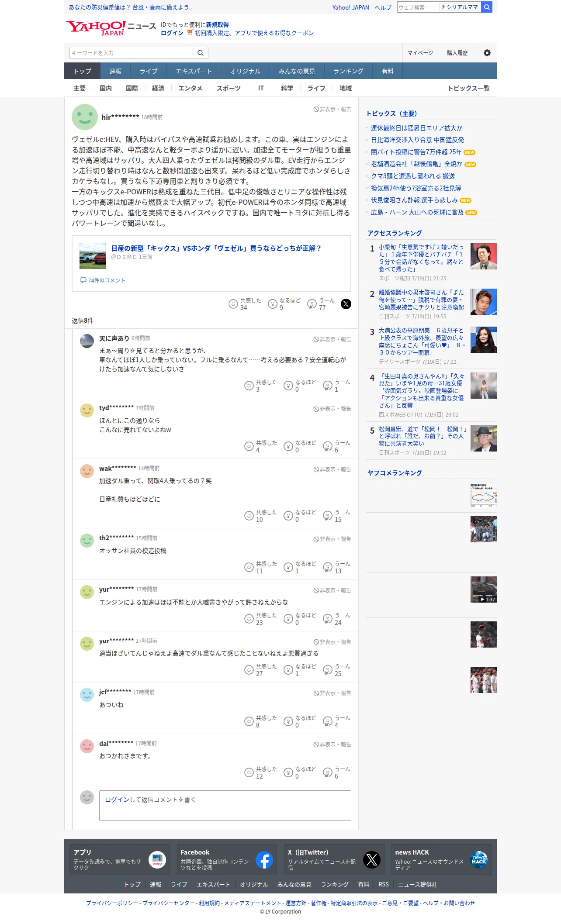This screenshot has width=561, height=924.
Task: Click the Facebook icon in footer
Action: click(x=264, y=860)
